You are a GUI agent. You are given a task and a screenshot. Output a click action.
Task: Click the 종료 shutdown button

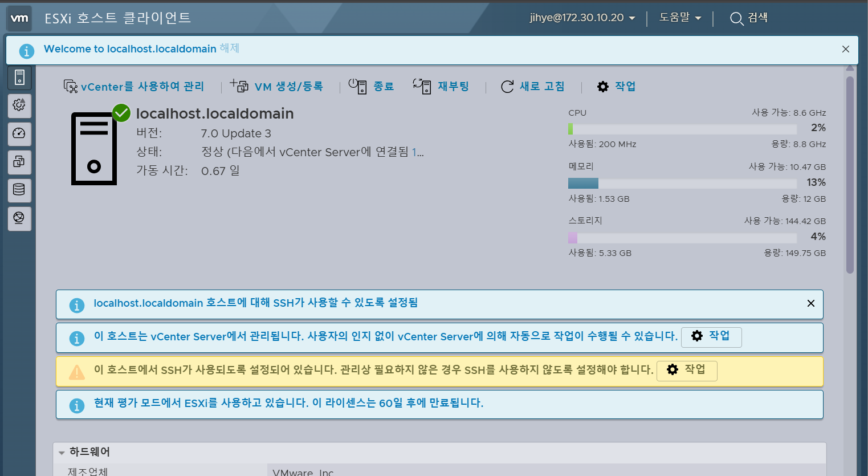pos(371,87)
